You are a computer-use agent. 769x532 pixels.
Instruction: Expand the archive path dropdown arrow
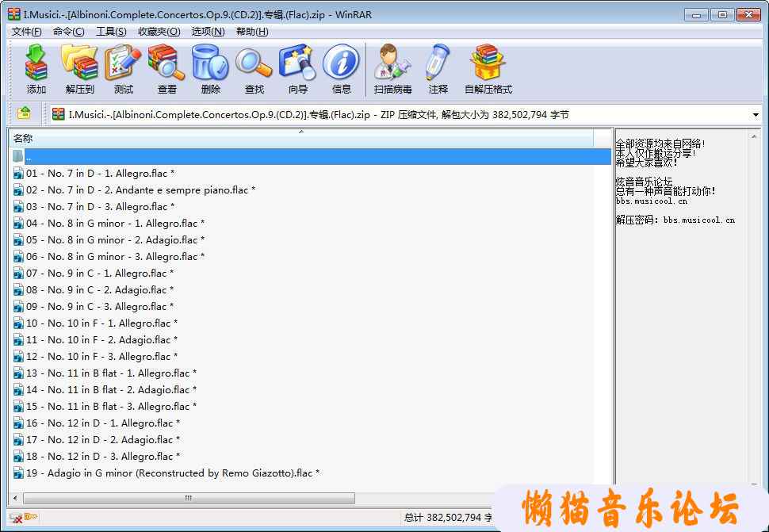point(756,115)
